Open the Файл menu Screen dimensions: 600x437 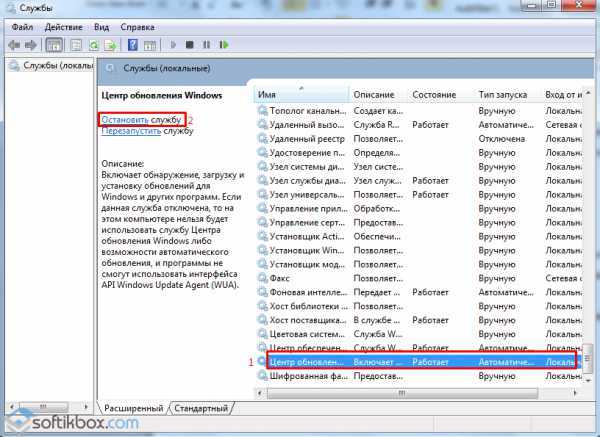[x=22, y=27]
